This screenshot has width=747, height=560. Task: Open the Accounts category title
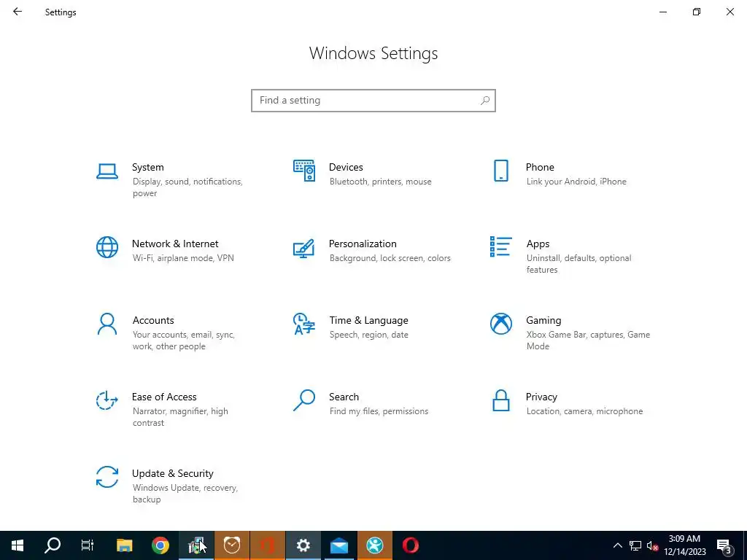coord(153,321)
